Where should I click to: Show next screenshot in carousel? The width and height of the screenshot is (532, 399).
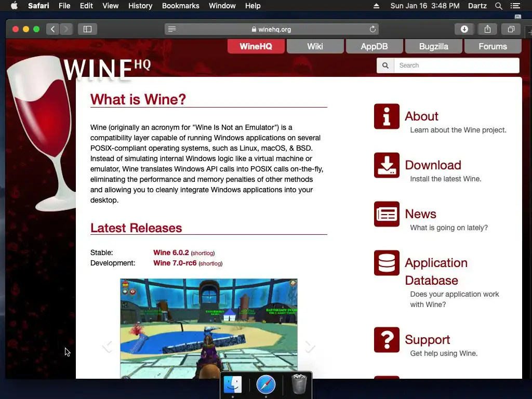tap(310, 347)
